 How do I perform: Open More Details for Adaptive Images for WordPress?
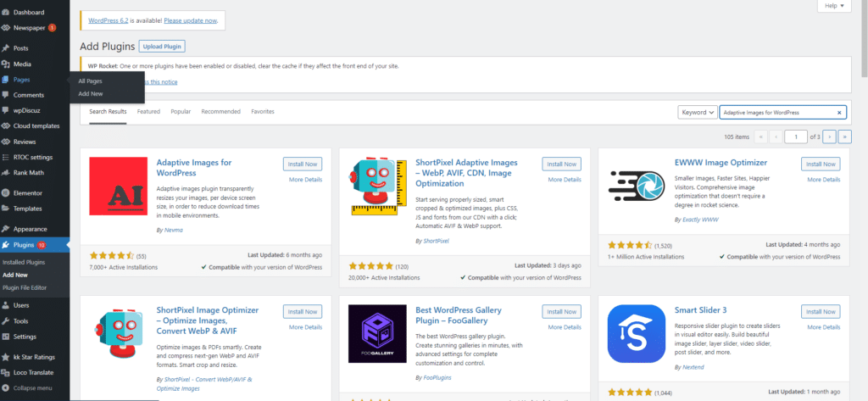pyautogui.click(x=305, y=180)
